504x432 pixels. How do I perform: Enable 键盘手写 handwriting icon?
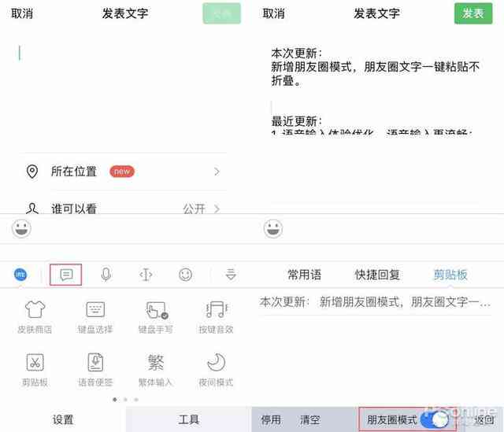pyautogui.click(x=156, y=316)
